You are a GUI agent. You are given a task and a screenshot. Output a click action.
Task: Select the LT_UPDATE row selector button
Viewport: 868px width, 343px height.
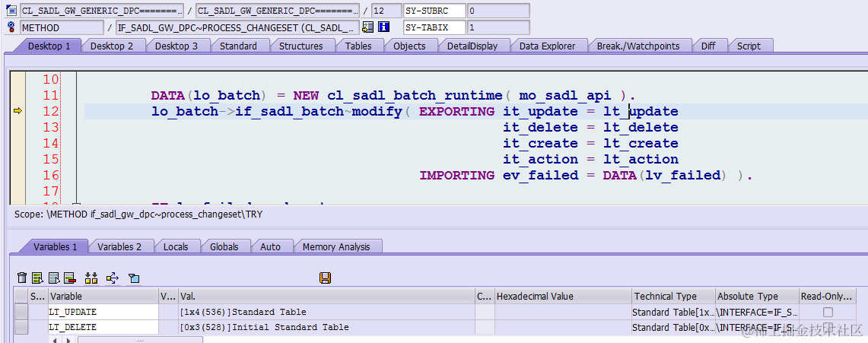[21, 312]
